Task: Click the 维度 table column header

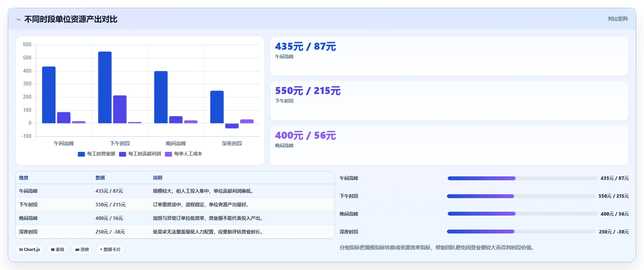Action: pos(24,178)
